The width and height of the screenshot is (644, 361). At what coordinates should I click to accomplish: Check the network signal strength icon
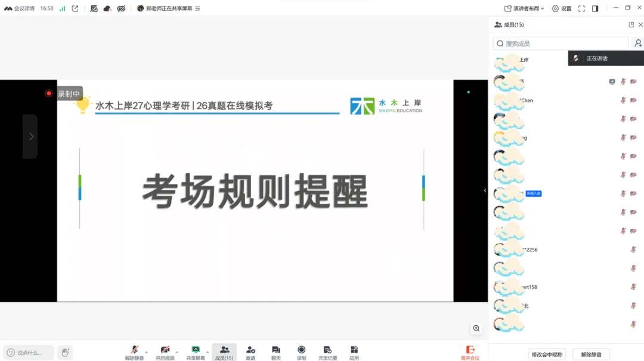tap(63, 8)
